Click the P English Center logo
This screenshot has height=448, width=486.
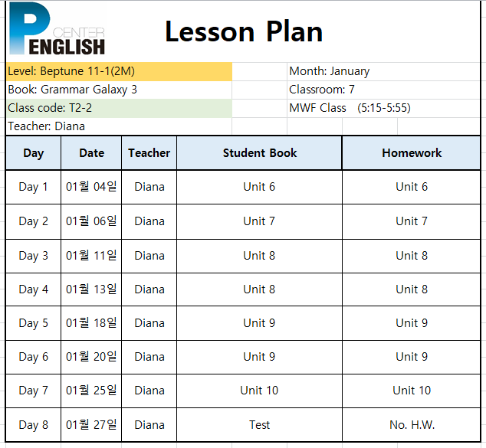(57, 28)
